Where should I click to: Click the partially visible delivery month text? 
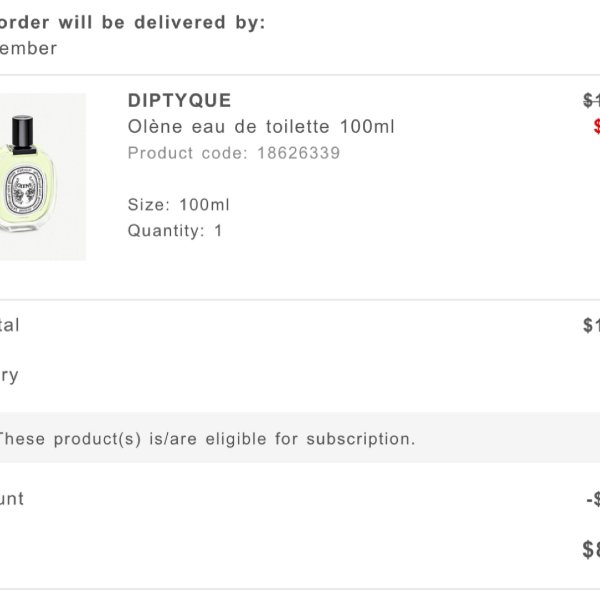[28, 49]
